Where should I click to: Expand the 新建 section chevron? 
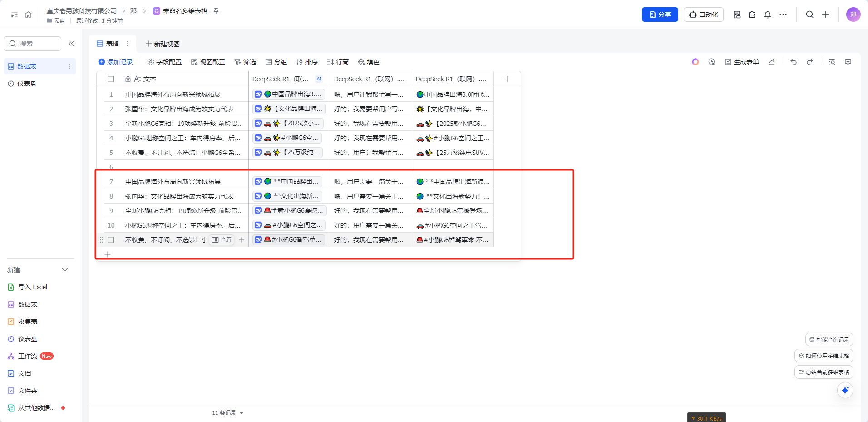(65, 270)
